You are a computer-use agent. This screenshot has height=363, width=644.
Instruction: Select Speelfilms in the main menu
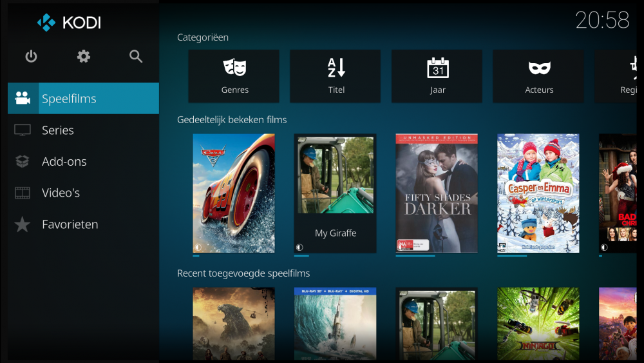tap(83, 99)
